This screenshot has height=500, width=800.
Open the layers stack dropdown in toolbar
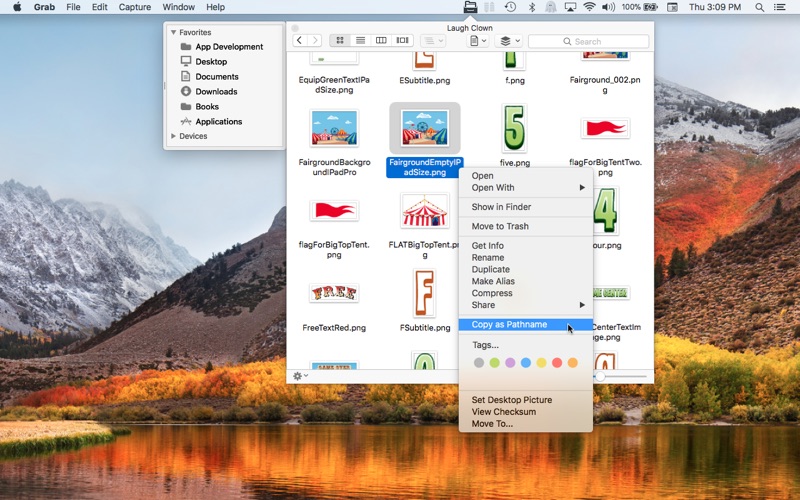507,41
